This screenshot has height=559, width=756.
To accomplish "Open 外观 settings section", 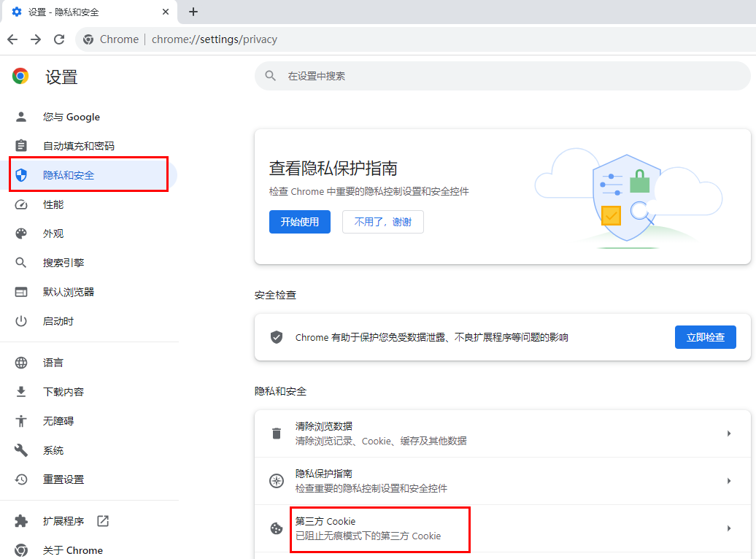I will click(x=89, y=234).
